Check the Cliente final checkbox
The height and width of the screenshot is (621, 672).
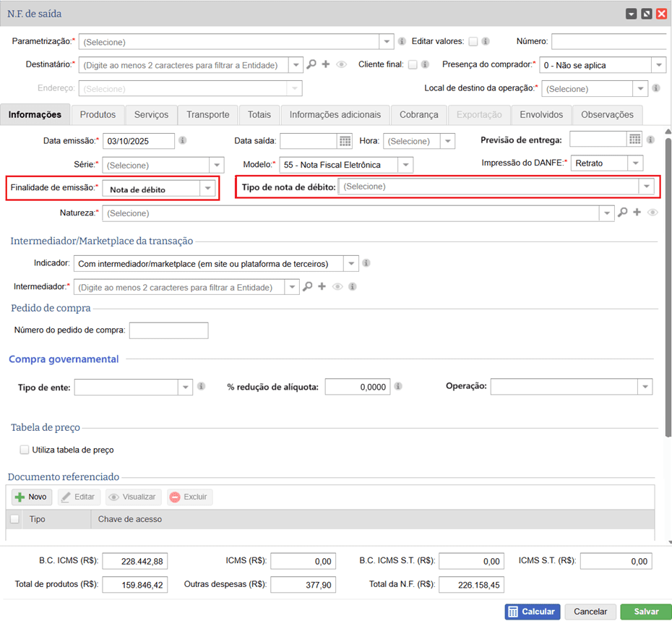413,65
